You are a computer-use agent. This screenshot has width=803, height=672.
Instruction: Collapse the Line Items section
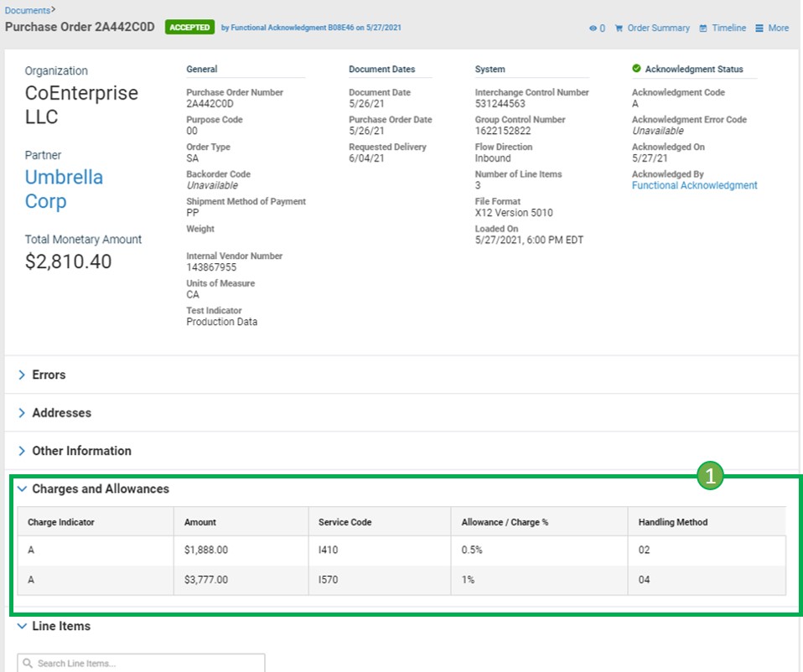pyautogui.click(x=22, y=625)
